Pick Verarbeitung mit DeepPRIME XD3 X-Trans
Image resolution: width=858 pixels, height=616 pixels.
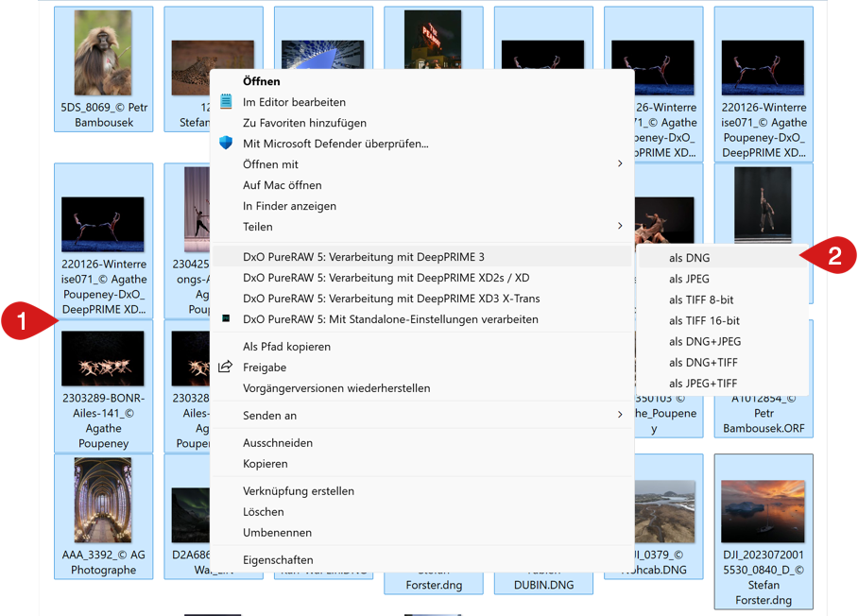click(x=391, y=299)
